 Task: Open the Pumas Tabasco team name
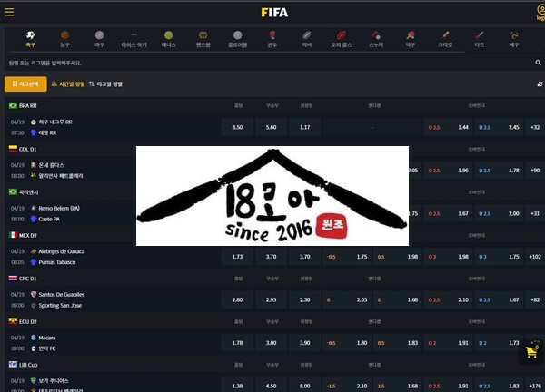[x=57, y=262]
